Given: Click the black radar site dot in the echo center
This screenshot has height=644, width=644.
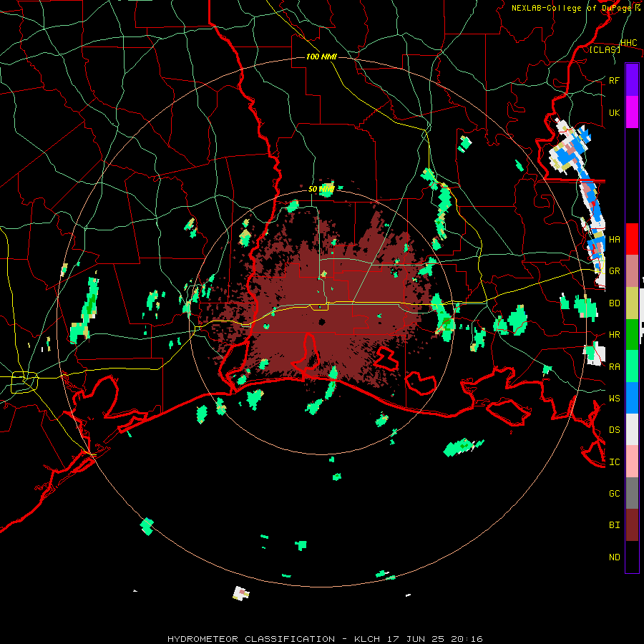Looking at the screenshot, I should click(322, 322).
